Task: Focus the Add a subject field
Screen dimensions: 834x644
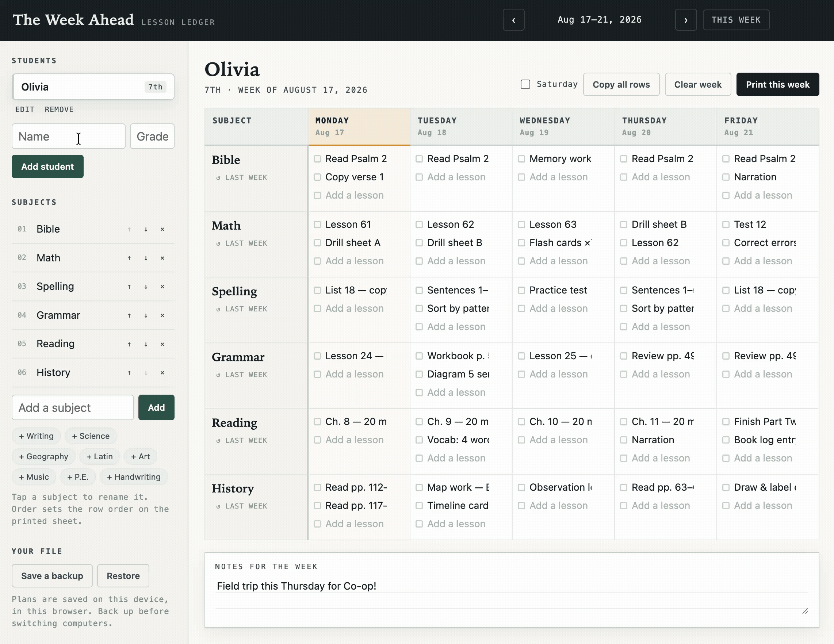Action: 73,407
